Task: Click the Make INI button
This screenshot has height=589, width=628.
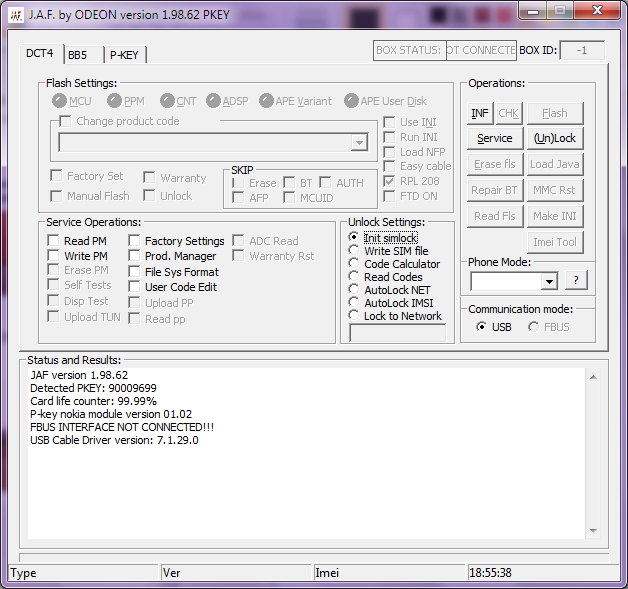Action: click(x=555, y=216)
